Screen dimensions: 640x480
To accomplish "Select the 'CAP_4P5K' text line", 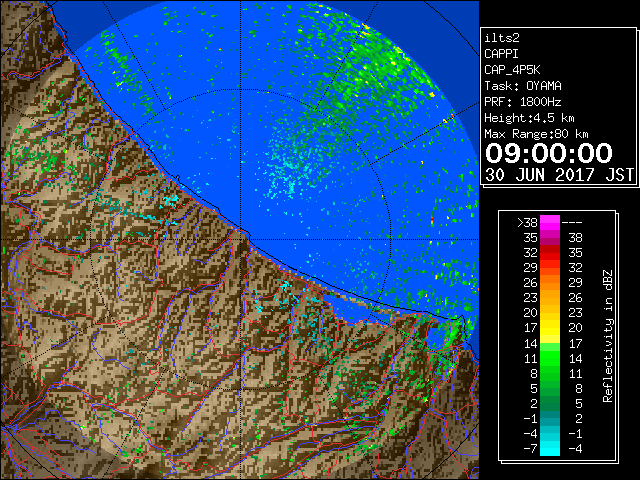I will 512,70.
